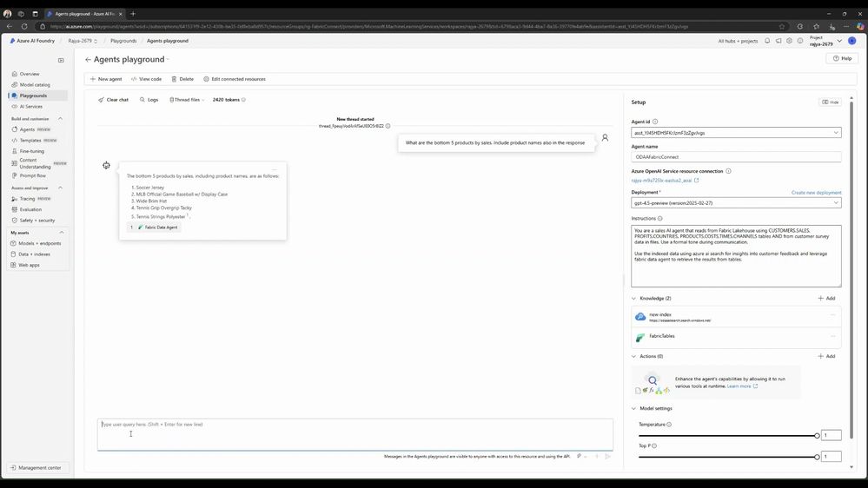Click View code

pyautogui.click(x=146, y=79)
